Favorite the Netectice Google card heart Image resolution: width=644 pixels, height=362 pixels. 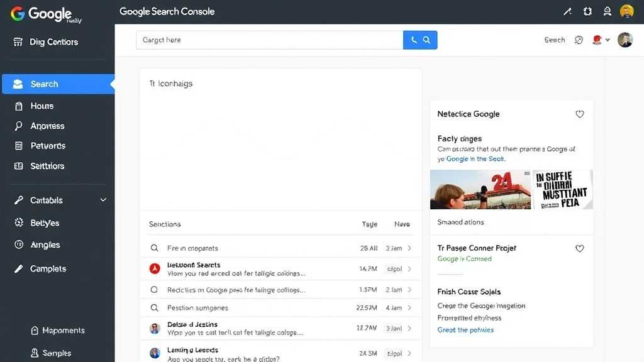[x=579, y=114]
